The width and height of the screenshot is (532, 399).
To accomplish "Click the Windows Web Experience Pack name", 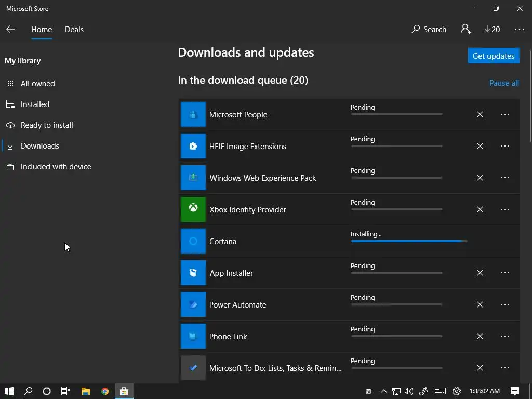I will coord(262,178).
